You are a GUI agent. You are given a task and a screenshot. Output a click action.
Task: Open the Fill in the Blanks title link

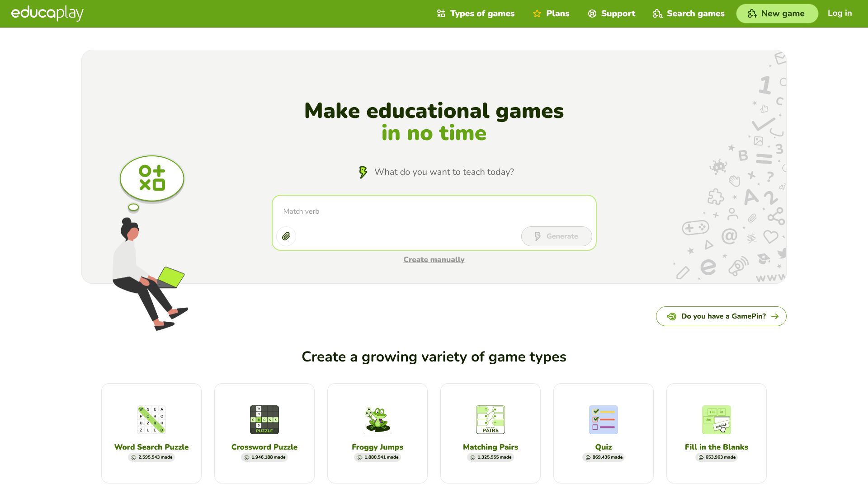point(717,447)
